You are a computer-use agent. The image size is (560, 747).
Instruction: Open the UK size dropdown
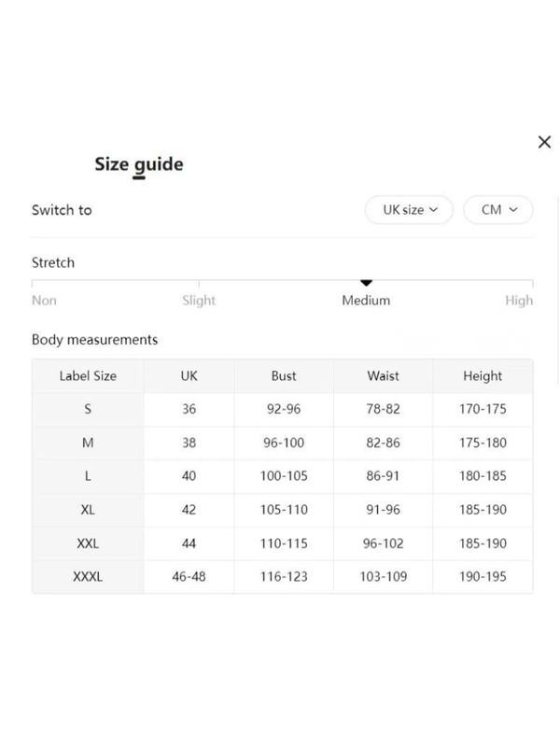point(409,209)
